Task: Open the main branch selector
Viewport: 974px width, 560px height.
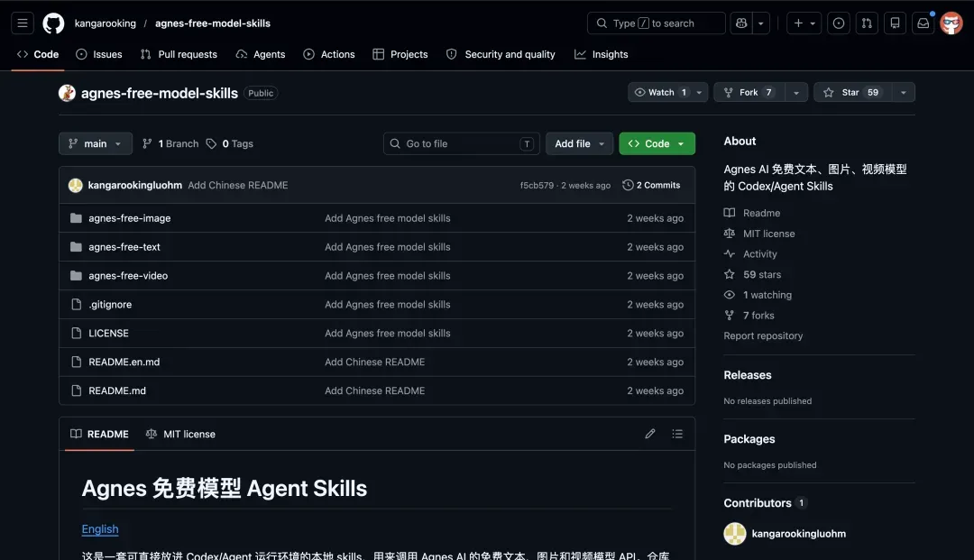Action: pyautogui.click(x=95, y=144)
